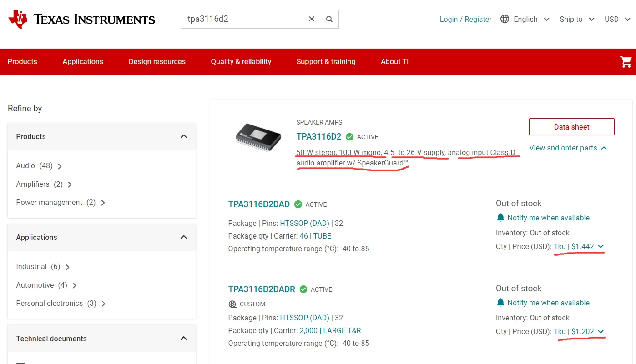Screen dimensions: 636x364
Task: Open the Design resources menu
Action: (x=157, y=62)
